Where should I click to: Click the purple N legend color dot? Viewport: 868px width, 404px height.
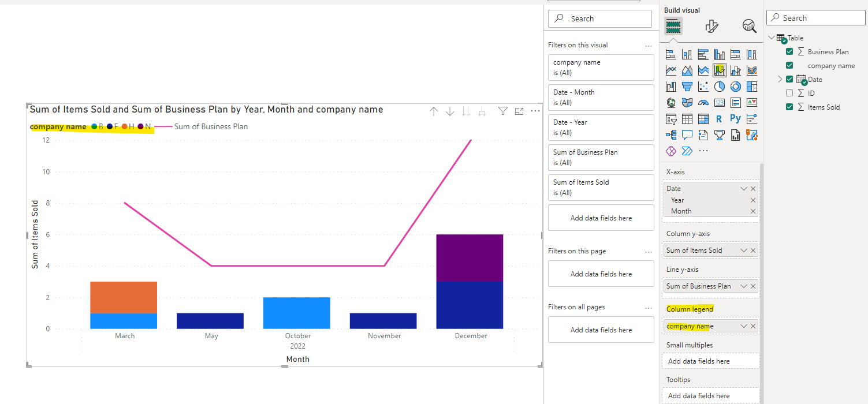pos(140,127)
